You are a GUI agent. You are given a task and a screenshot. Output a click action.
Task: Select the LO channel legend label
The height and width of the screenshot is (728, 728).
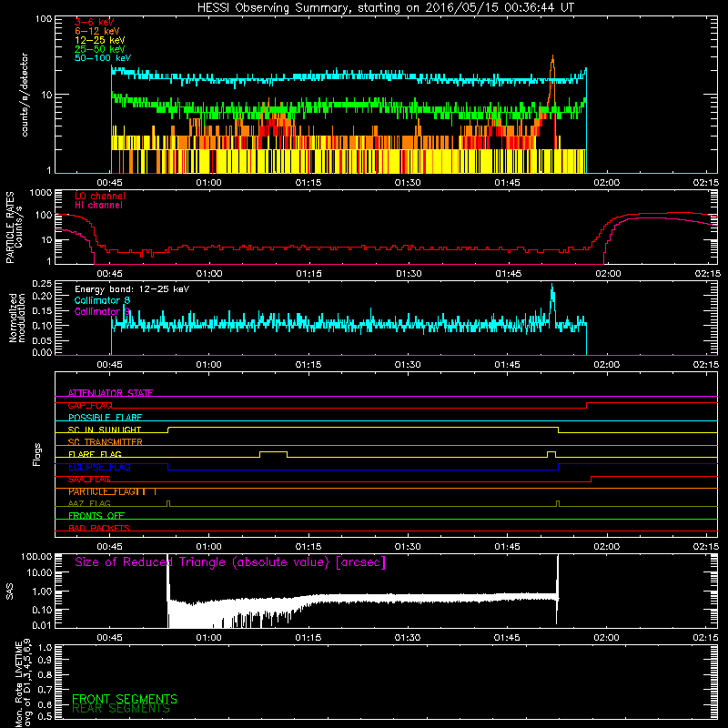coord(100,196)
